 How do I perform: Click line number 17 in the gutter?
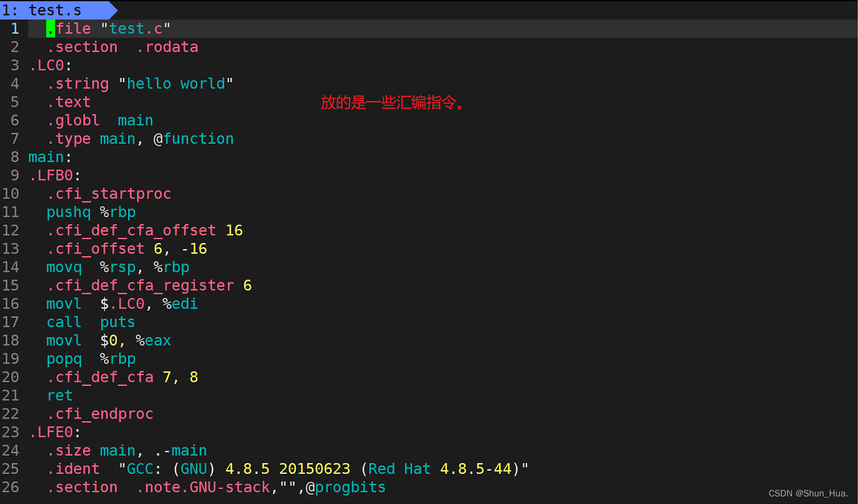tap(11, 322)
